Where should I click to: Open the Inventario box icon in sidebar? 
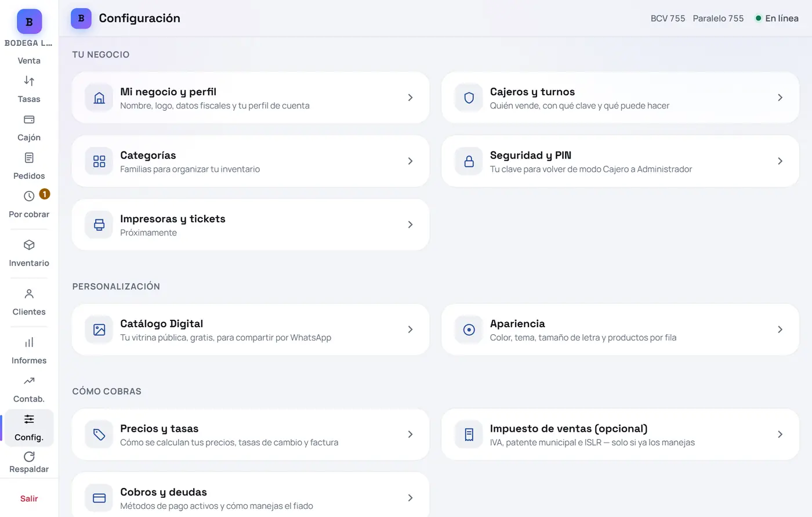pyautogui.click(x=29, y=245)
